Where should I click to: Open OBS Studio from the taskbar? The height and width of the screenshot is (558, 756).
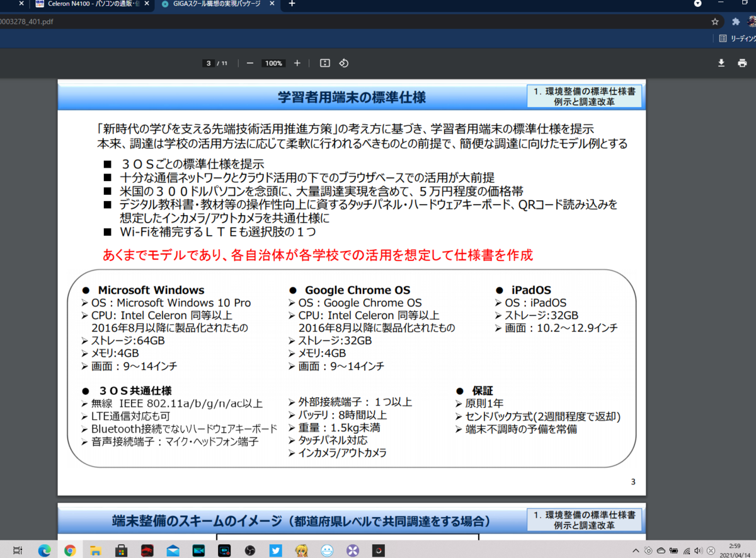250,550
